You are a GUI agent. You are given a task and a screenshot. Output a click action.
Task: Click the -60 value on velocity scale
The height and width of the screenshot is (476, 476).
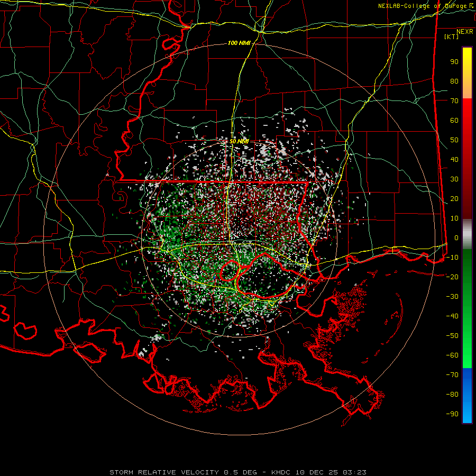click(x=452, y=355)
